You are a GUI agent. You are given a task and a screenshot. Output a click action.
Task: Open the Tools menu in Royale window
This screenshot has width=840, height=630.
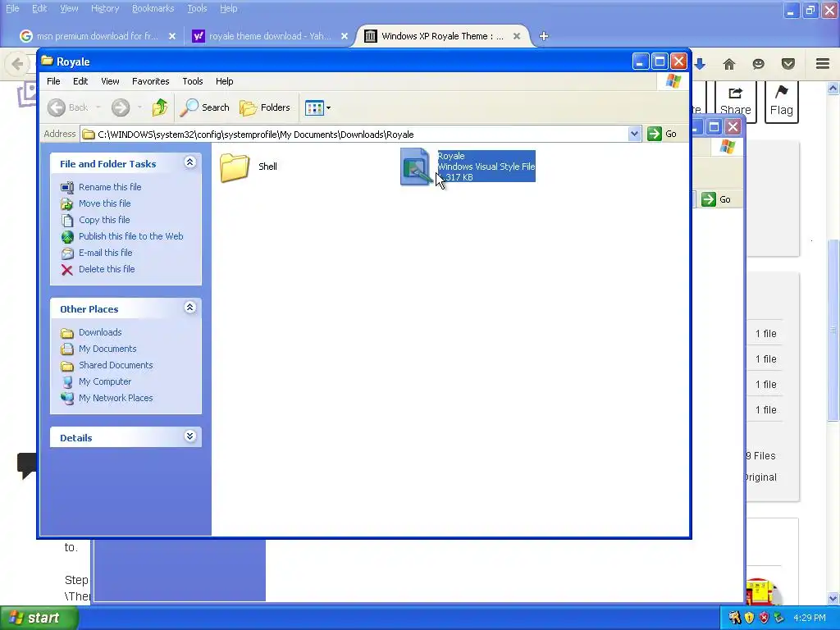click(192, 81)
